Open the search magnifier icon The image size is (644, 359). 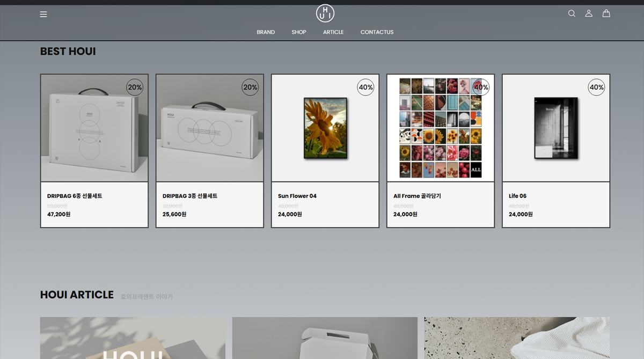click(x=572, y=13)
